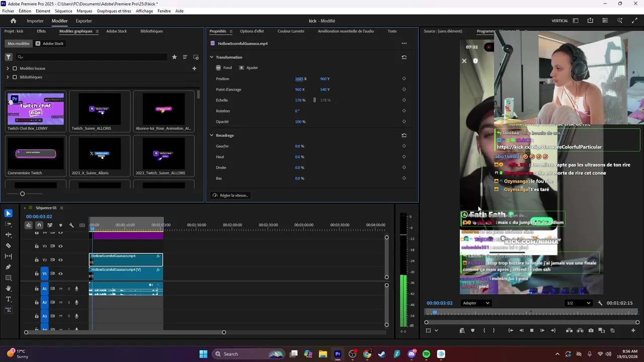The width and height of the screenshot is (644, 362).
Task: Open Program Monitor button editor plus
Action: point(633,330)
